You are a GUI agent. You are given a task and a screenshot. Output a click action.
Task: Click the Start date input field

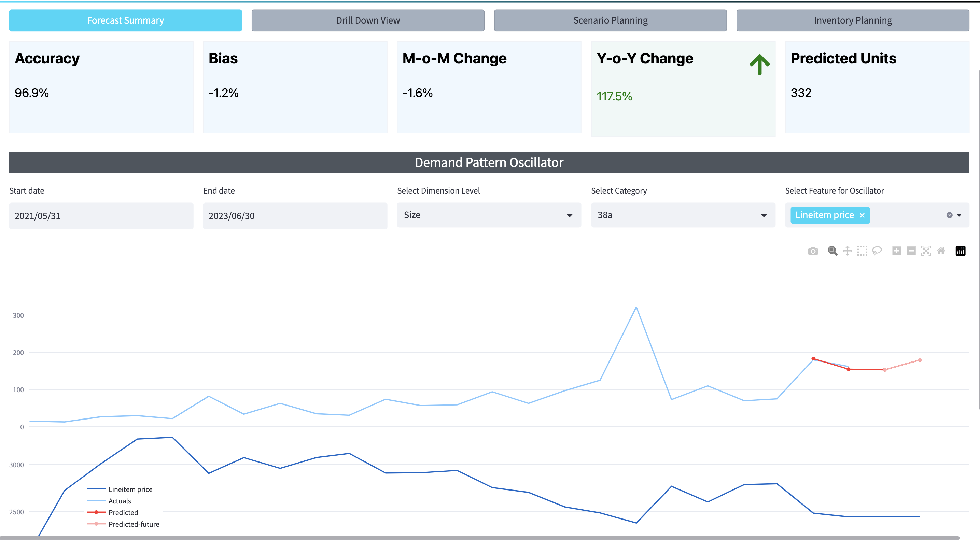pyautogui.click(x=101, y=216)
